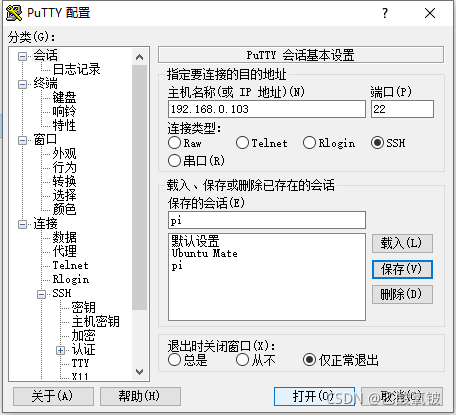The width and height of the screenshot is (456, 415).
Task: Open the 代理 settings category
Action: click(x=64, y=251)
